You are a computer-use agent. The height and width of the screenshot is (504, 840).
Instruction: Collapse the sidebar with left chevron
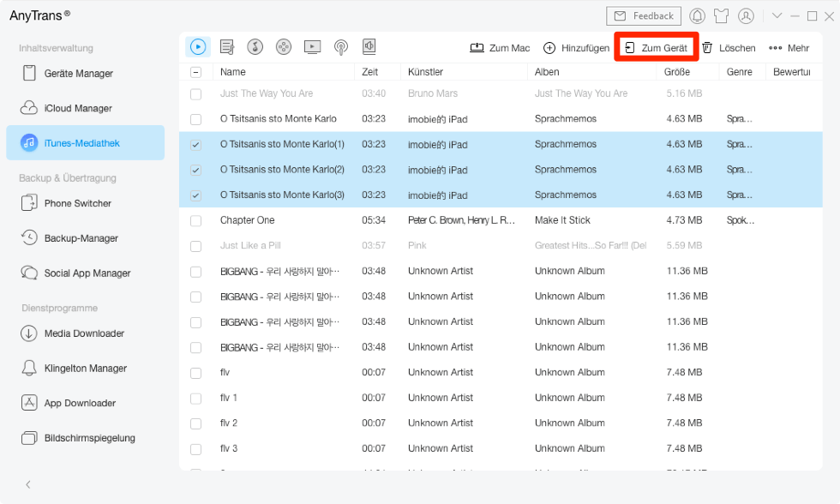click(x=27, y=484)
